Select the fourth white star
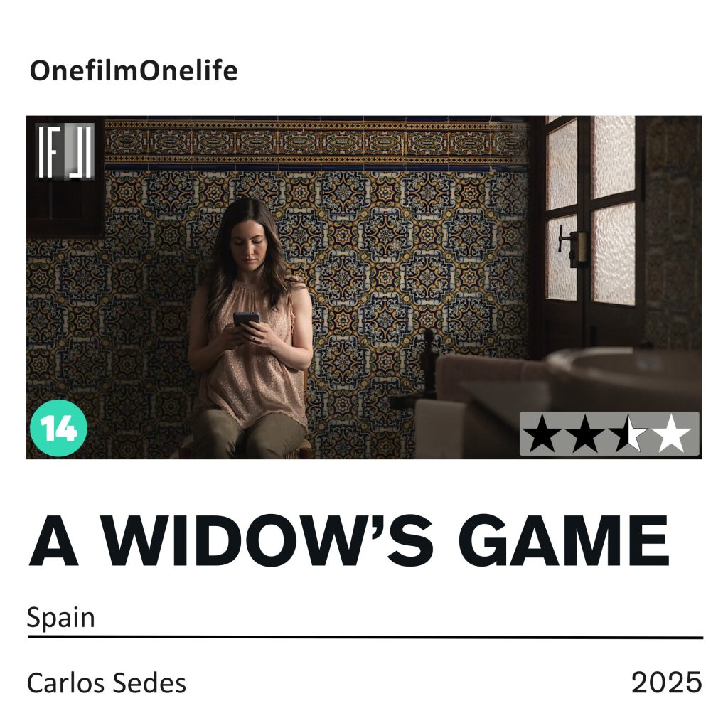The height and width of the screenshot is (728, 728). click(671, 434)
